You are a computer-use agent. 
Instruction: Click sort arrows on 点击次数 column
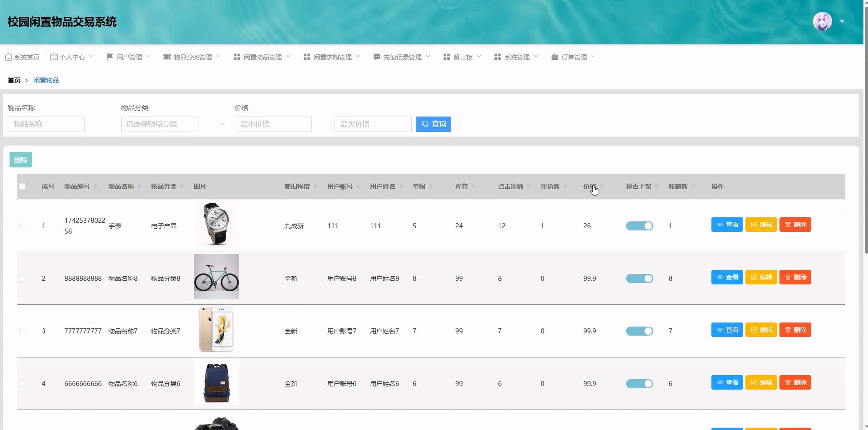[529, 186]
